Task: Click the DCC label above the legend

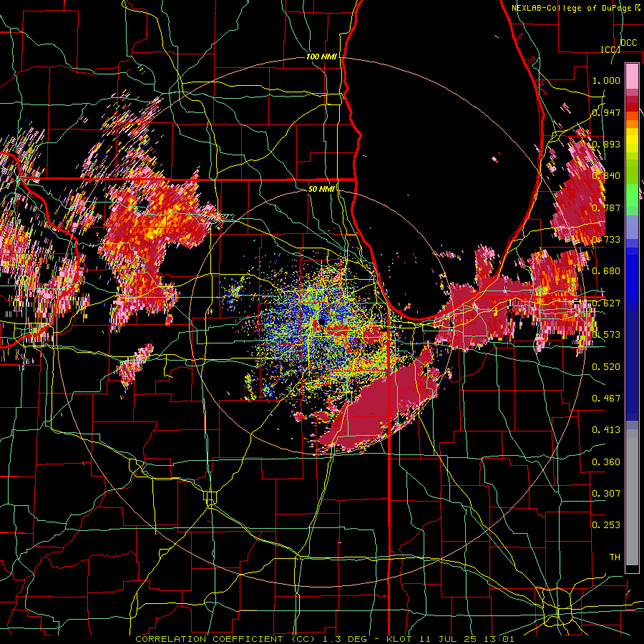Action: point(628,43)
